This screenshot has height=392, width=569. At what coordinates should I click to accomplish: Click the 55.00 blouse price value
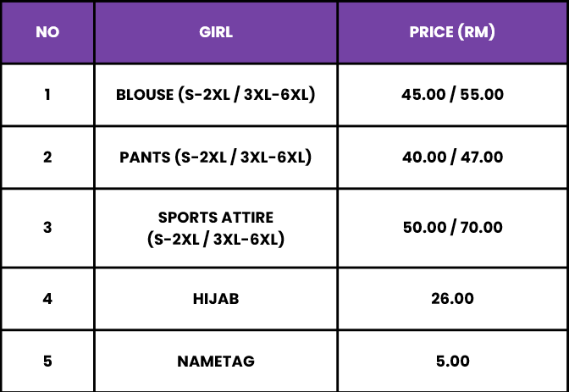point(482,95)
